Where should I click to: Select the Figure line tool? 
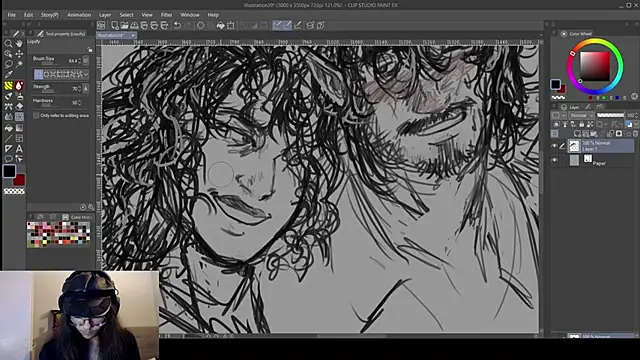pyautogui.click(x=8, y=138)
